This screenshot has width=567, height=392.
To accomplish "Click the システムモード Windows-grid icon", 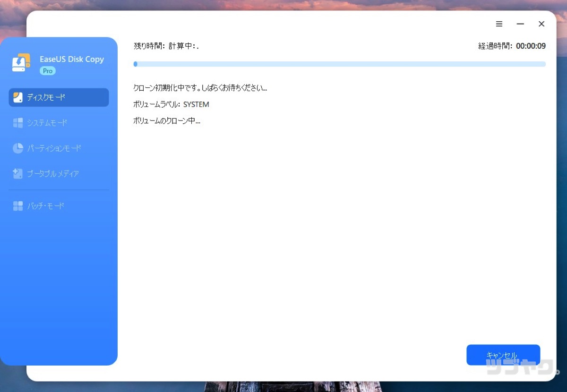I will click(x=18, y=122).
